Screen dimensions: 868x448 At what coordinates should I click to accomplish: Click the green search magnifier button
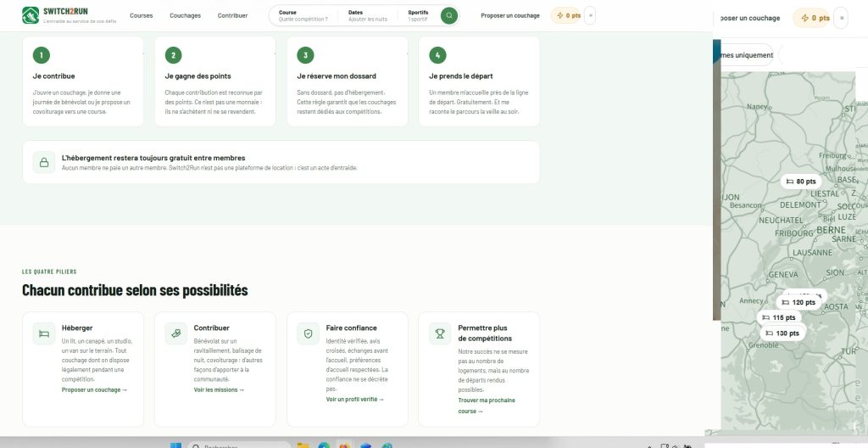449,15
